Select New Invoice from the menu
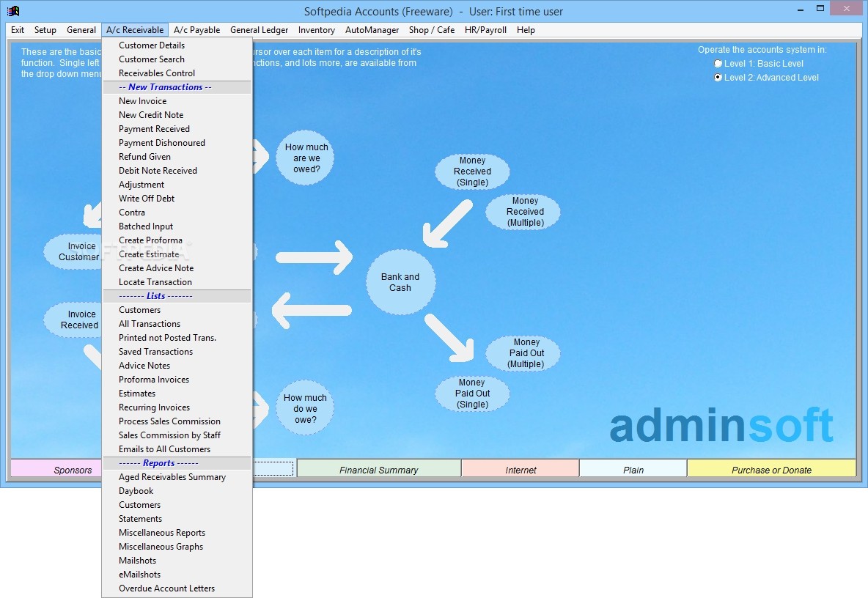Screen dimensions: 868x598 [177, 101]
